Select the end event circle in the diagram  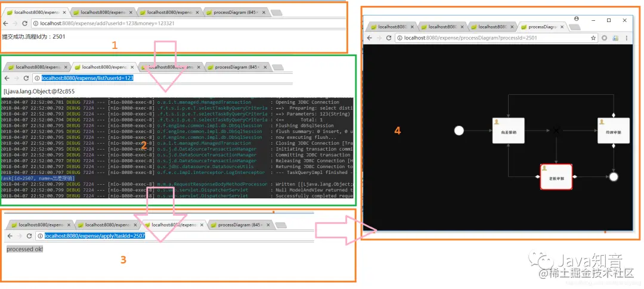click(x=614, y=177)
